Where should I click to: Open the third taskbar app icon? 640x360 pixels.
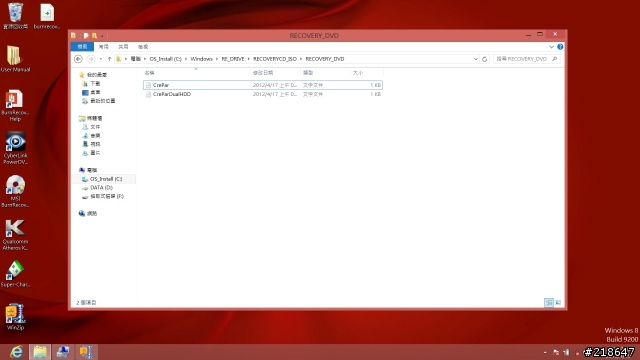63,352
